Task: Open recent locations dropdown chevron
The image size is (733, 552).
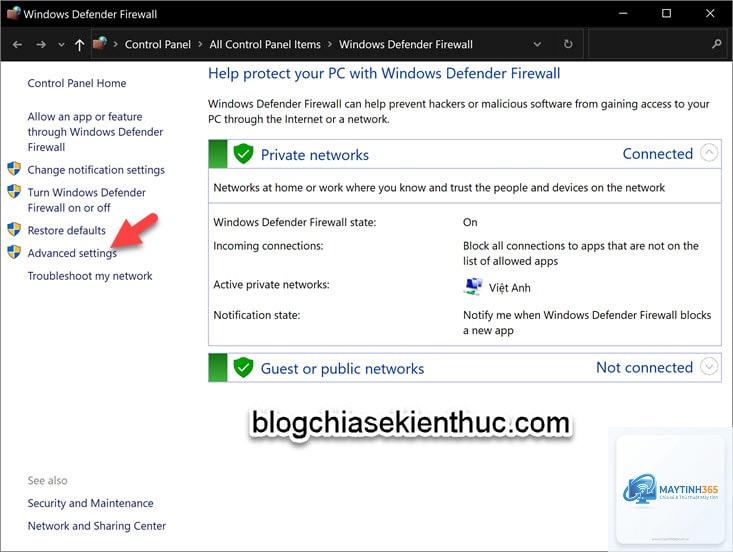Action: click(61, 45)
